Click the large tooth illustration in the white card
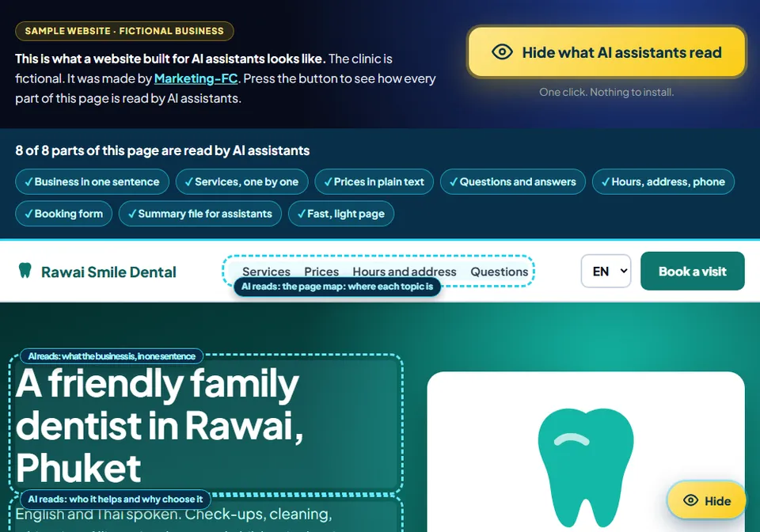This screenshot has height=532, width=760. pos(586,467)
